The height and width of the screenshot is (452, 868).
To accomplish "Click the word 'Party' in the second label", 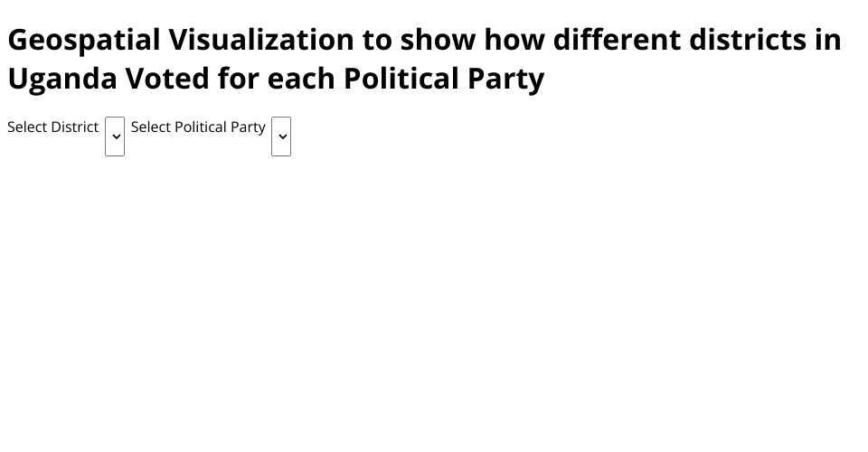I will click(x=248, y=127).
